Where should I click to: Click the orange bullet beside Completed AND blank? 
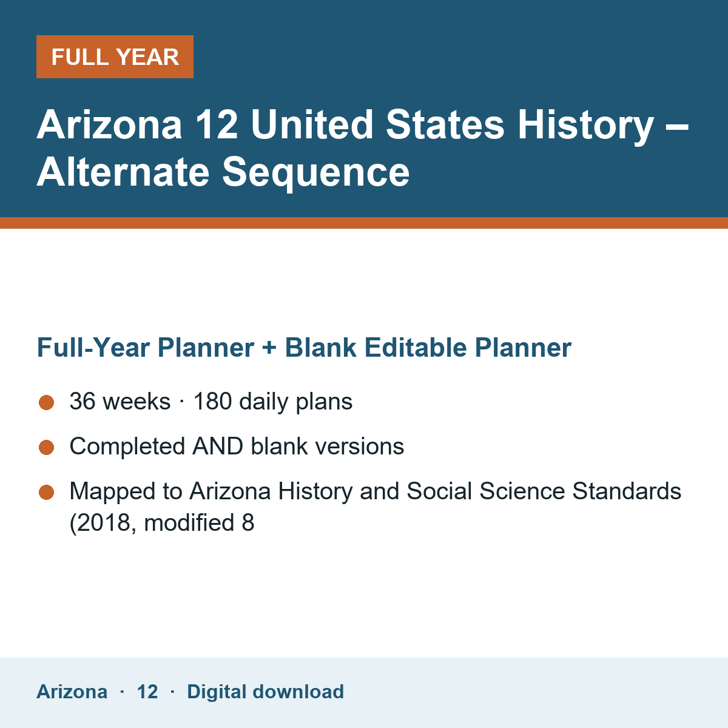coord(47,447)
